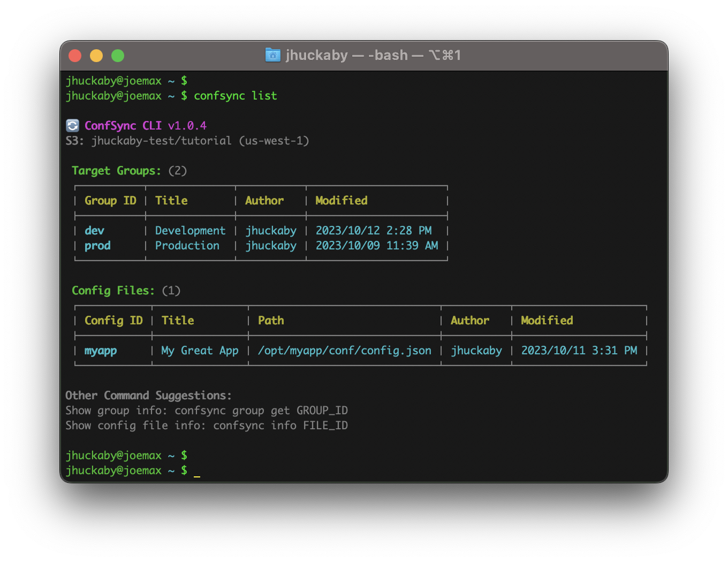The height and width of the screenshot is (562, 728).
Task: Click the yellow minimize window button
Action: [x=96, y=56]
